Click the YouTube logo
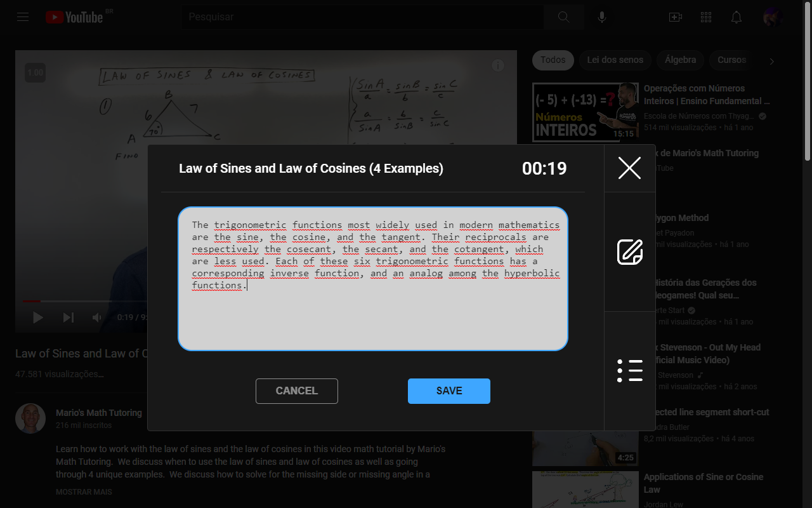 pyautogui.click(x=76, y=17)
